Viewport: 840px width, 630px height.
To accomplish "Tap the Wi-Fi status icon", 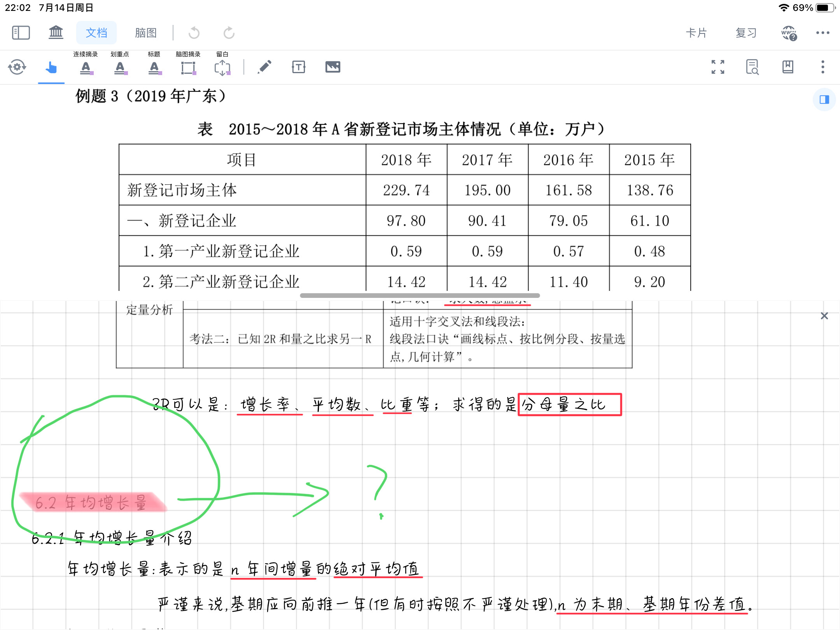I will [x=784, y=8].
